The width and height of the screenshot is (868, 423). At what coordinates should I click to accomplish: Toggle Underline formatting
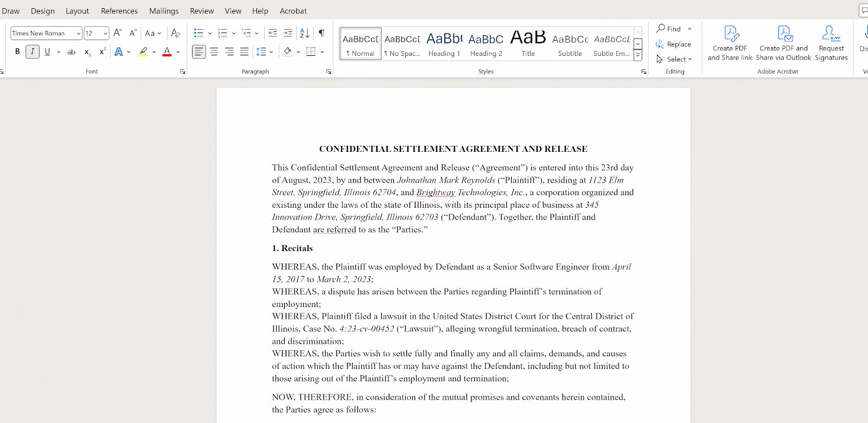(47, 52)
